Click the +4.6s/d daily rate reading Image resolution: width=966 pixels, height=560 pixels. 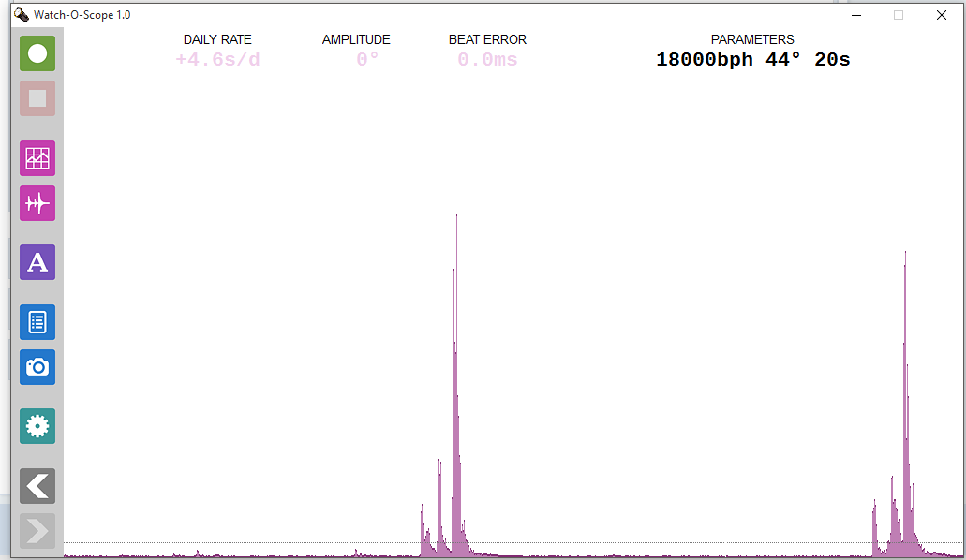coord(217,60)
